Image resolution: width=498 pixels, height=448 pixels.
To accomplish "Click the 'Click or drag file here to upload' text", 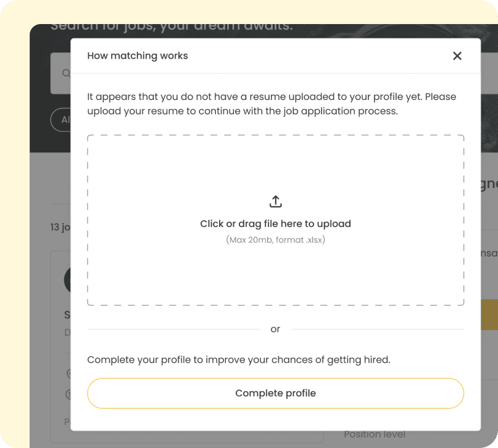I will 275,224.
